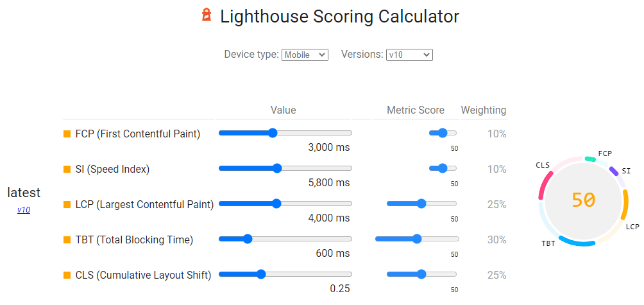Click the orange LCP arc on gauge
The height and width of the screenshot is (305, 644).
point(625,204)
